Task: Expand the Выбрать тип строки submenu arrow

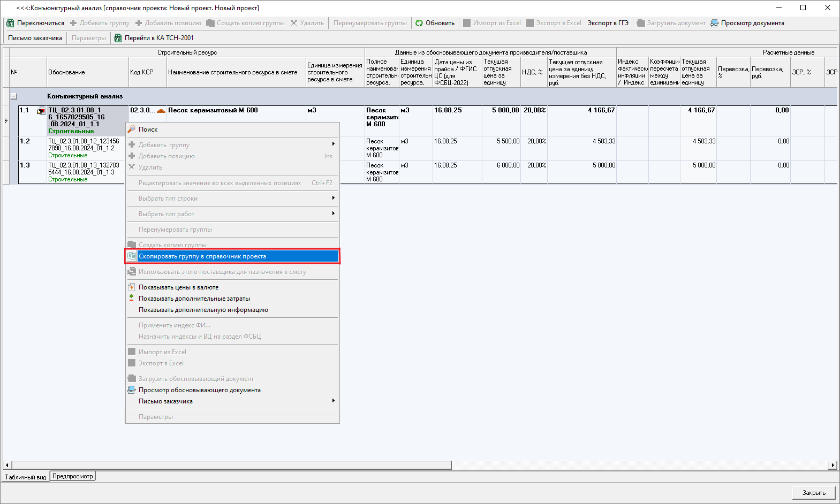Action: [333, 198]
